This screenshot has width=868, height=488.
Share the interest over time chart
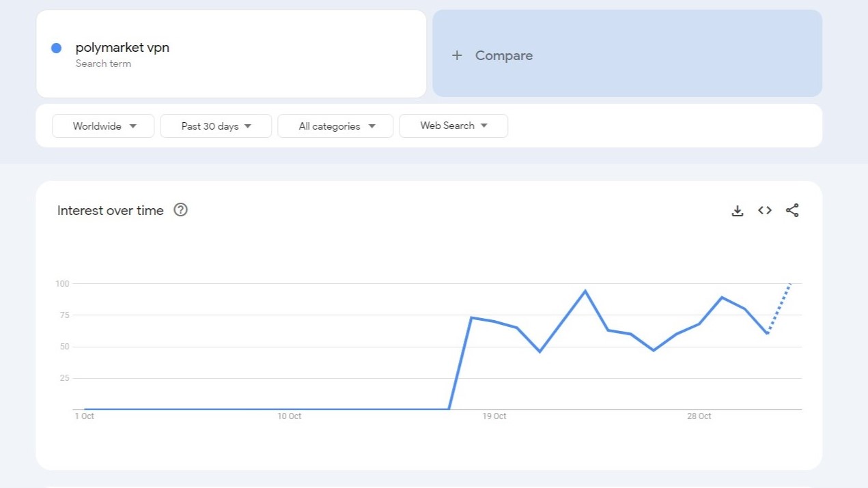pyautogui.click(x=792, y=210)
